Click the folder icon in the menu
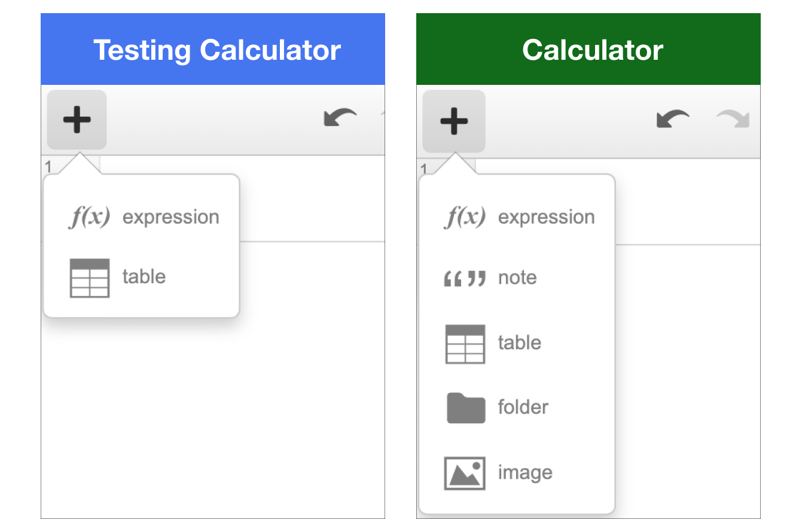 [x=465, y=408]
